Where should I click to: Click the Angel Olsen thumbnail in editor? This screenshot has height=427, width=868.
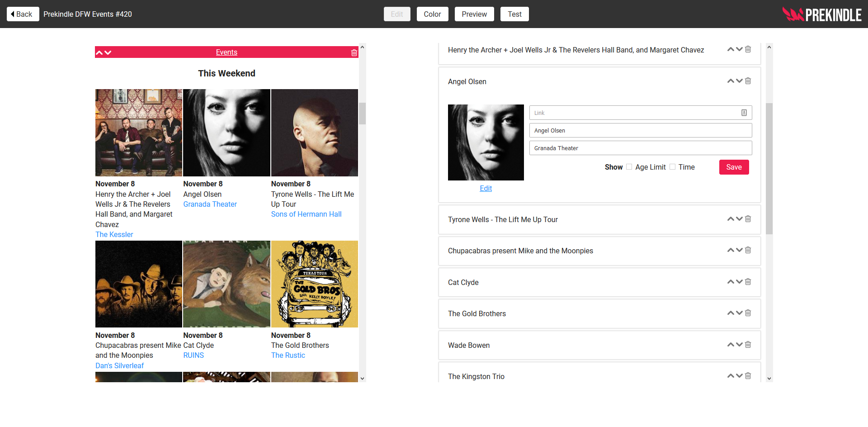(x=486, y=142)
